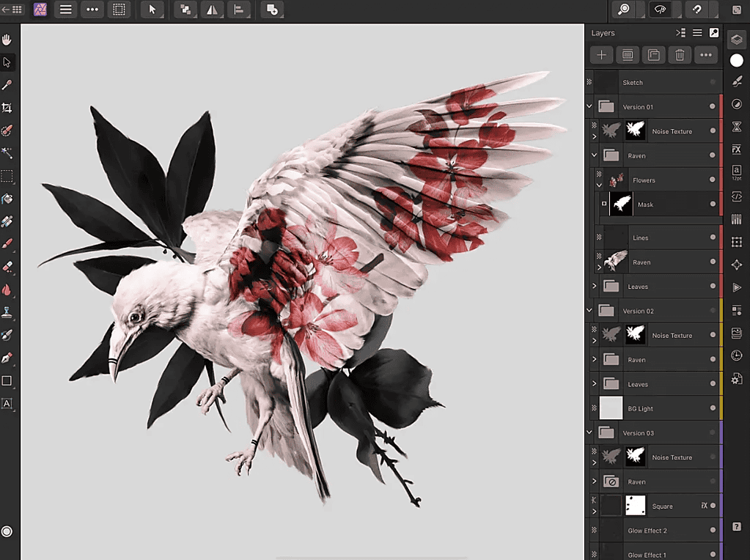Viewport: 750px width, 560px height.
Task: Select the Rectangle shape tool
Action: (7, 380)
